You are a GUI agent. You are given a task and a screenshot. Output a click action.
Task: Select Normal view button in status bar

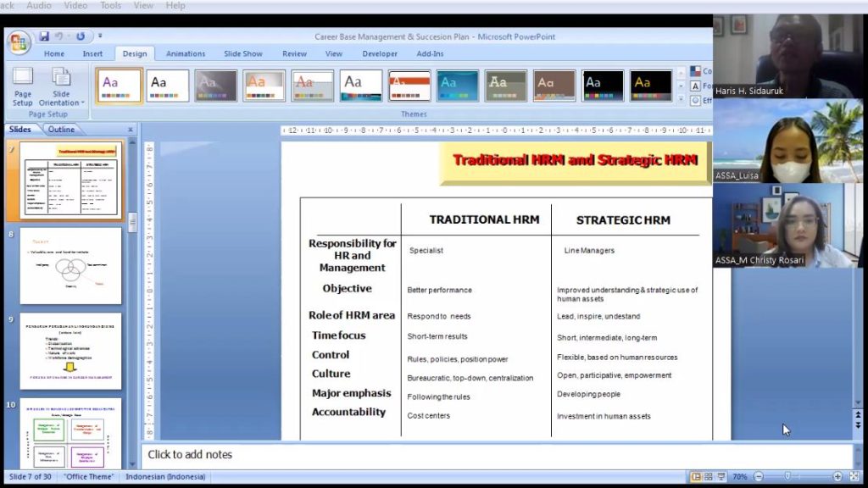696,477
